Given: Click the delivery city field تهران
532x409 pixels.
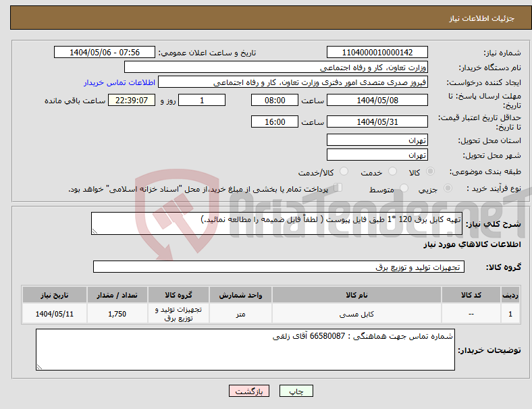Looking at the screenshot, I should [x=377, y=155].
